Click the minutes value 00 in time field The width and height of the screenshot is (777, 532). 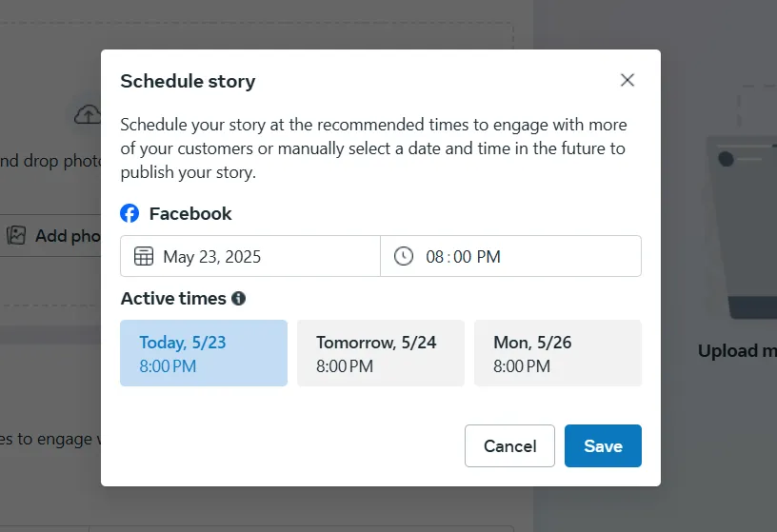click(462, 257)
